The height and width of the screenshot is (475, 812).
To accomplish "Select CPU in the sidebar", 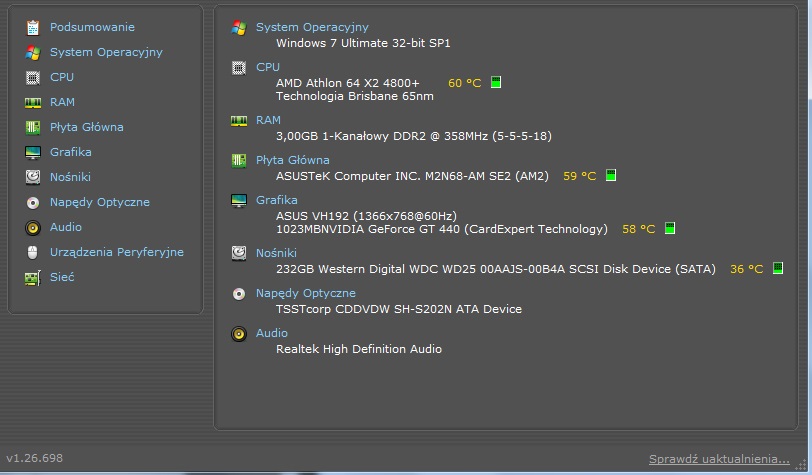I will tap(62, 77).
